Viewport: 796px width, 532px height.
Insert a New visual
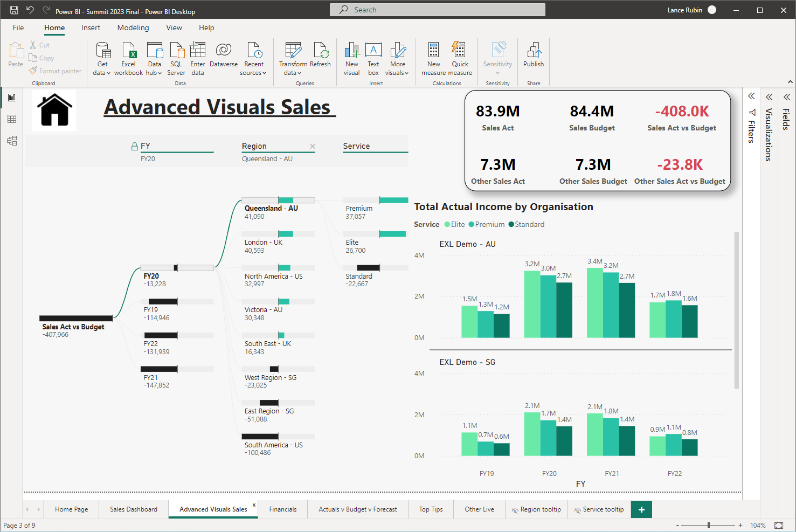[x=352, y=59]
